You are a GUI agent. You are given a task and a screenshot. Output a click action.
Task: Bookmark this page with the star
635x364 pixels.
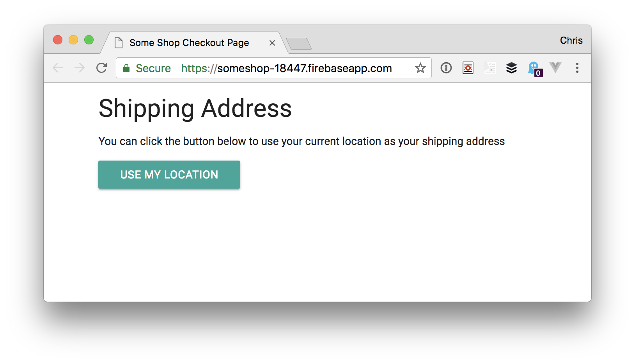420,68
